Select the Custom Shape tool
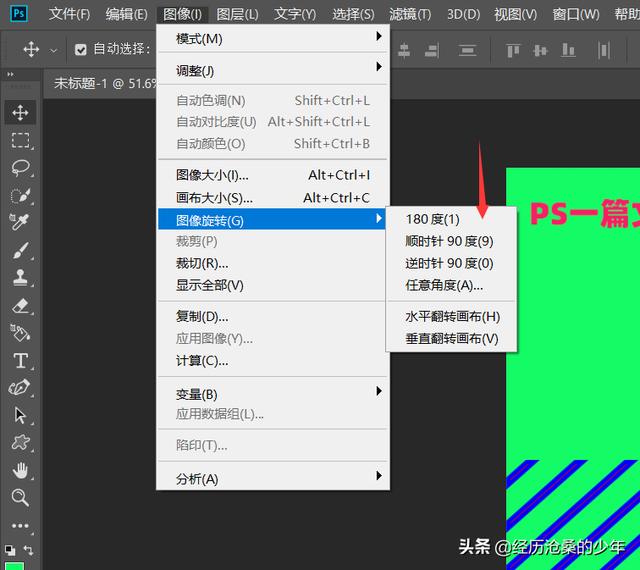The height and width of the screenshot is (570, 640). (20, 442)
